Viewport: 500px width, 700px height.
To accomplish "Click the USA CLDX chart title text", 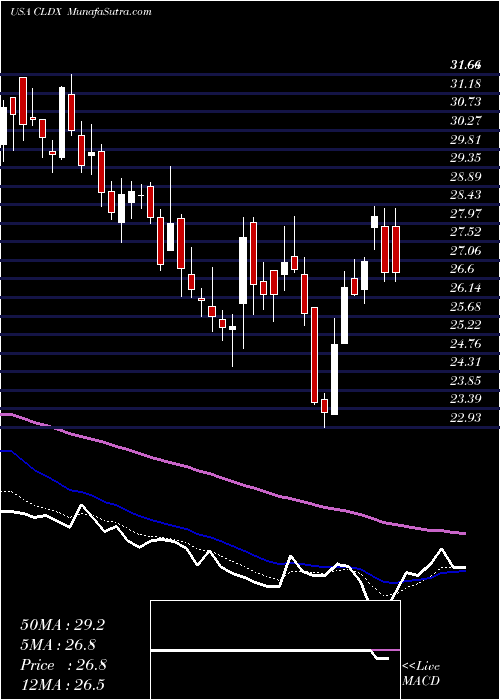I will pos(38,12).
